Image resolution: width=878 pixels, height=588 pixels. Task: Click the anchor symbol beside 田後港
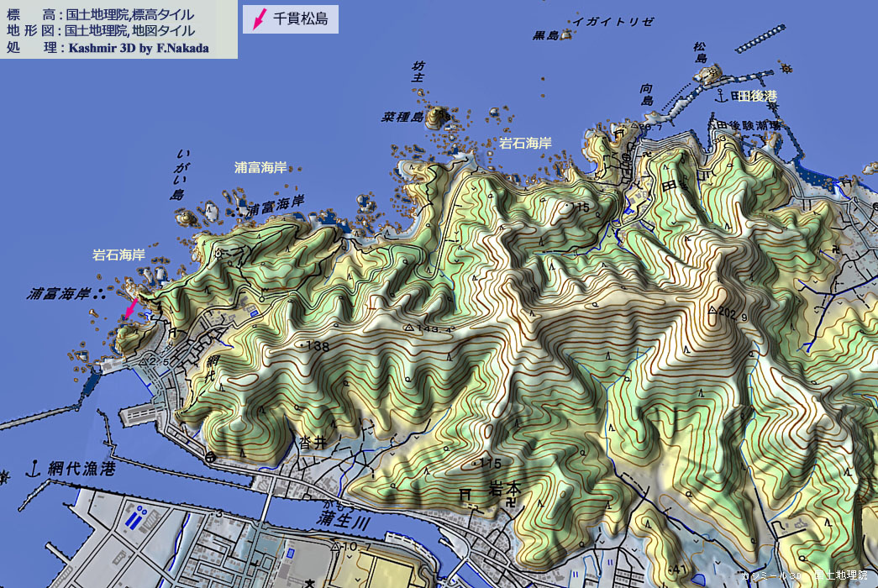[720, 97]
